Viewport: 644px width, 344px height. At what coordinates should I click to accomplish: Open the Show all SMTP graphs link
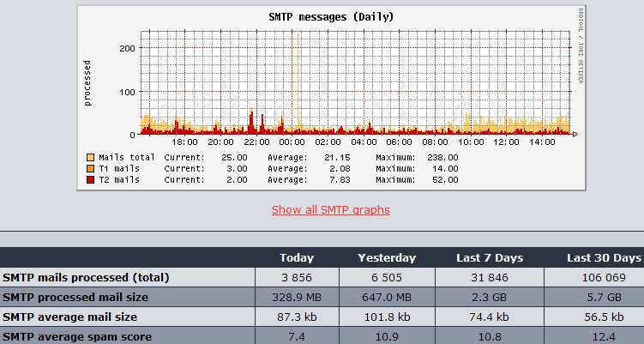coord(330,210)
